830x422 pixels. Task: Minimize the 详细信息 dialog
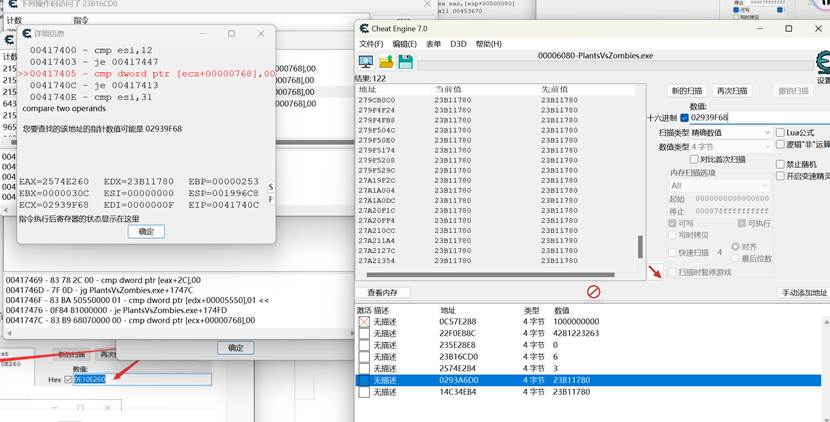point(202,33)
